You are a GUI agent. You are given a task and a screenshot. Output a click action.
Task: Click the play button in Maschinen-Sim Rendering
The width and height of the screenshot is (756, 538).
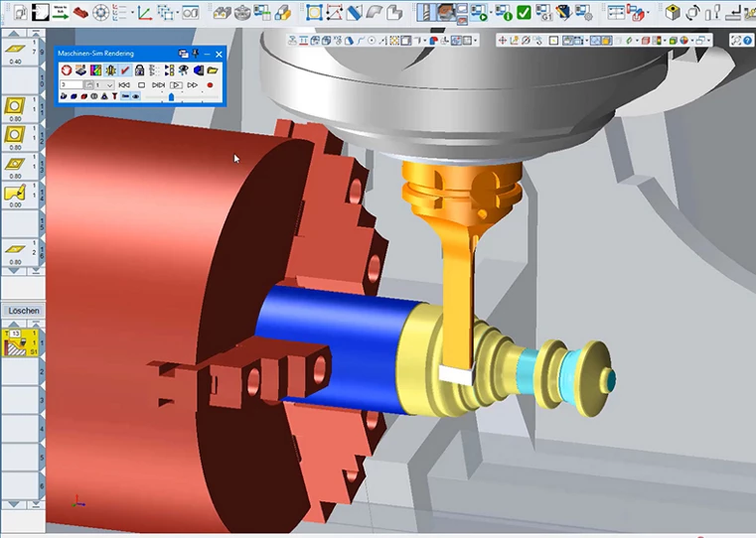point(175,85)
